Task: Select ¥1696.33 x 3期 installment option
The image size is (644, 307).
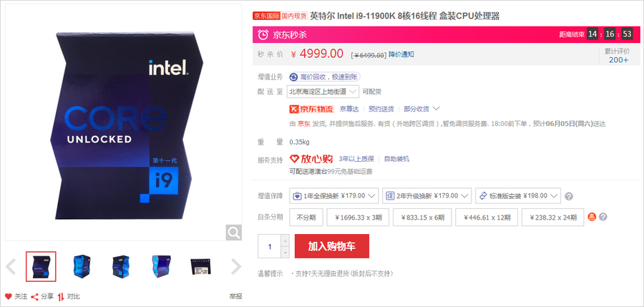Action: tap(358, 218)
